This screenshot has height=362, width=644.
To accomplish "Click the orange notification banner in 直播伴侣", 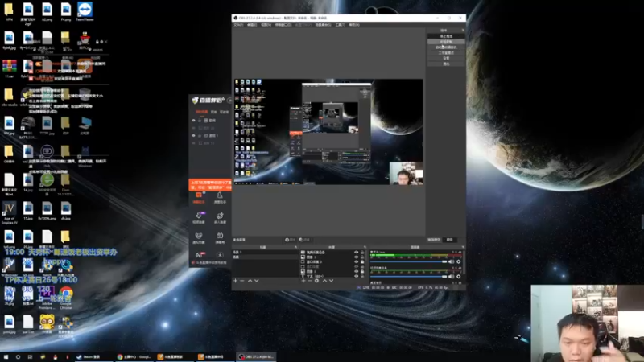I will tap(210, 185).
